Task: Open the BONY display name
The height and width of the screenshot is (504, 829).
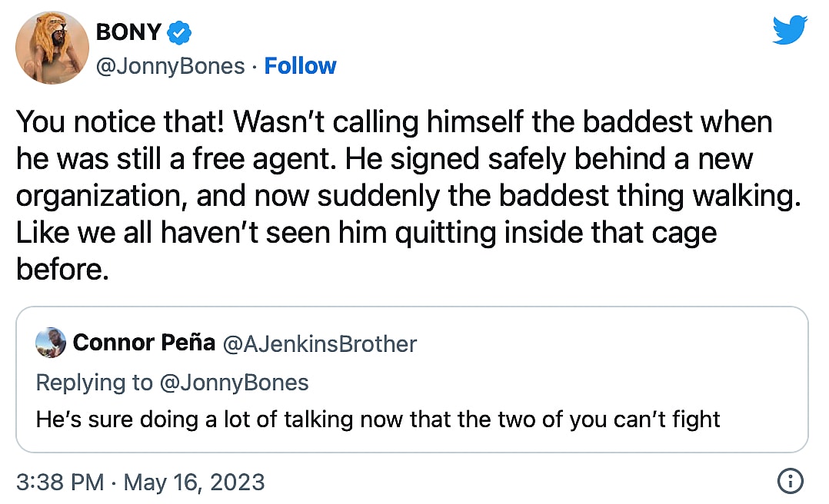Action: click(128, 32)
